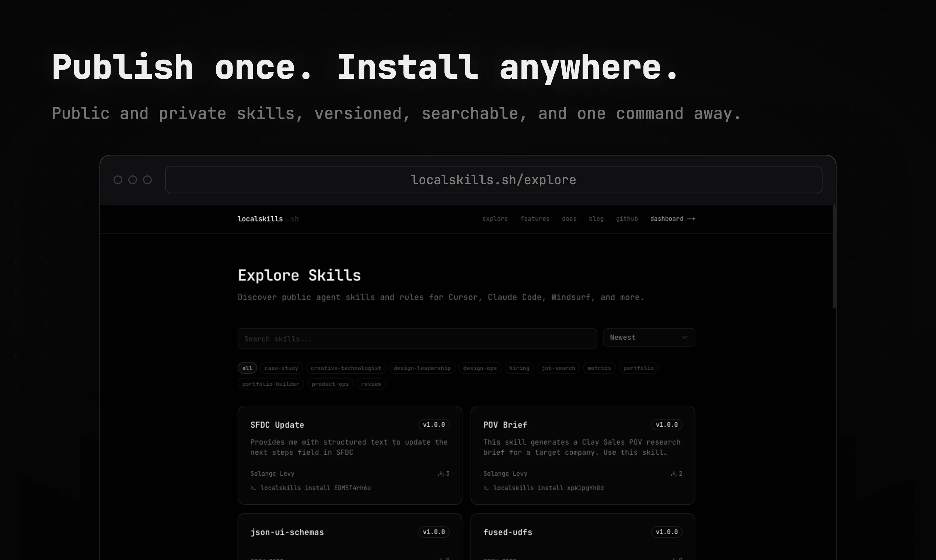Open the Newest sort dropdown
The image size is (936, 560).
[x=649, y=337]
